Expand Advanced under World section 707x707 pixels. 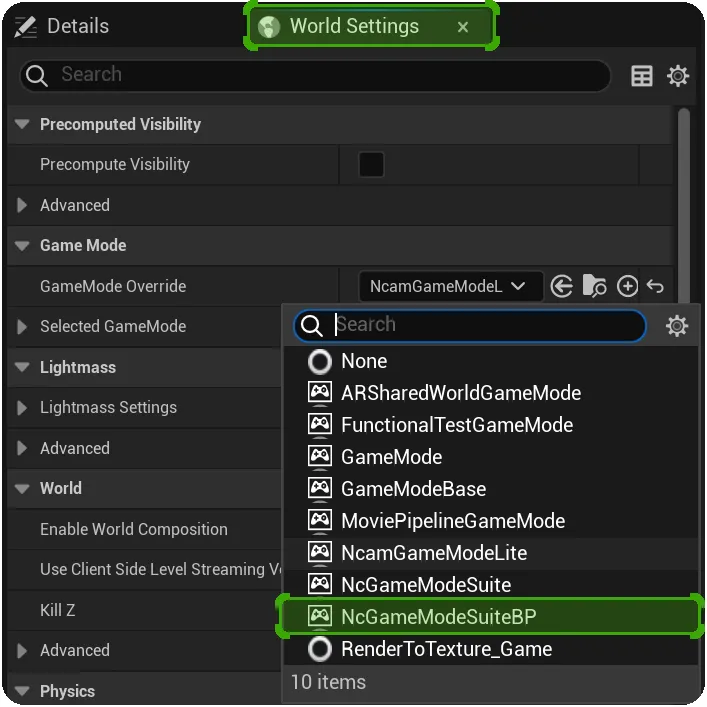pos(22,650)
